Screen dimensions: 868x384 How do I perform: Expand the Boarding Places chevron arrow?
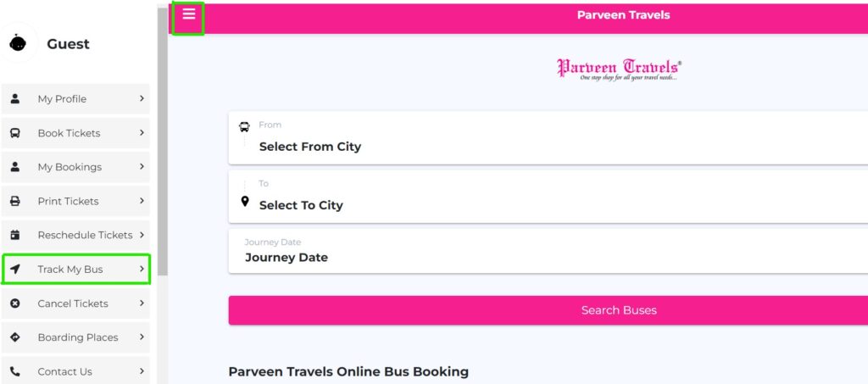click(142, 337)
